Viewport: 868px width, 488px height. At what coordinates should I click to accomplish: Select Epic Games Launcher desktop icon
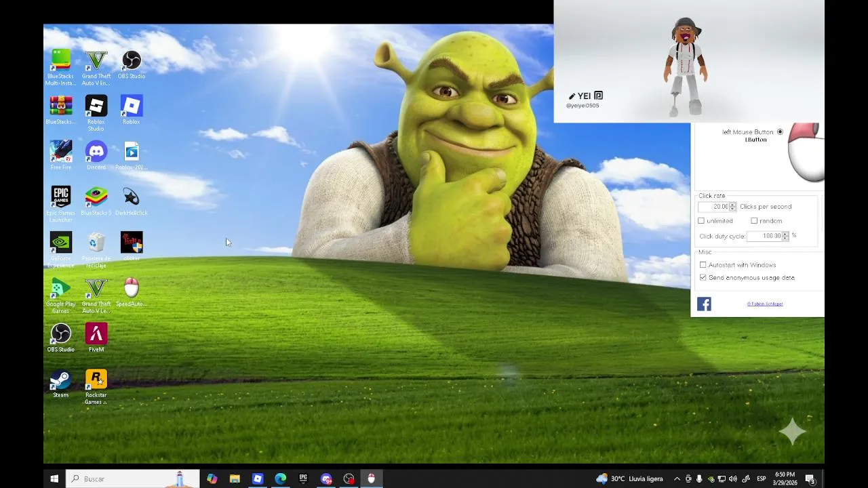point(60,204)
